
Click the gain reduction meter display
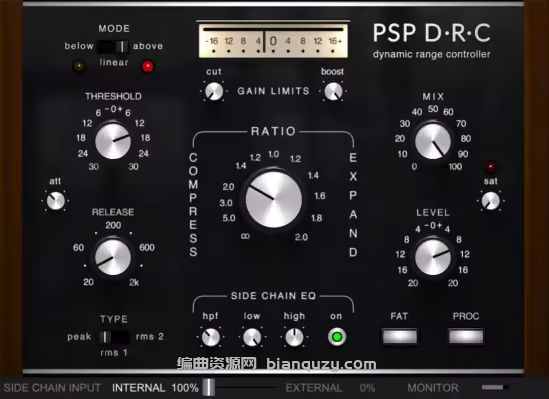pos(273,41)
